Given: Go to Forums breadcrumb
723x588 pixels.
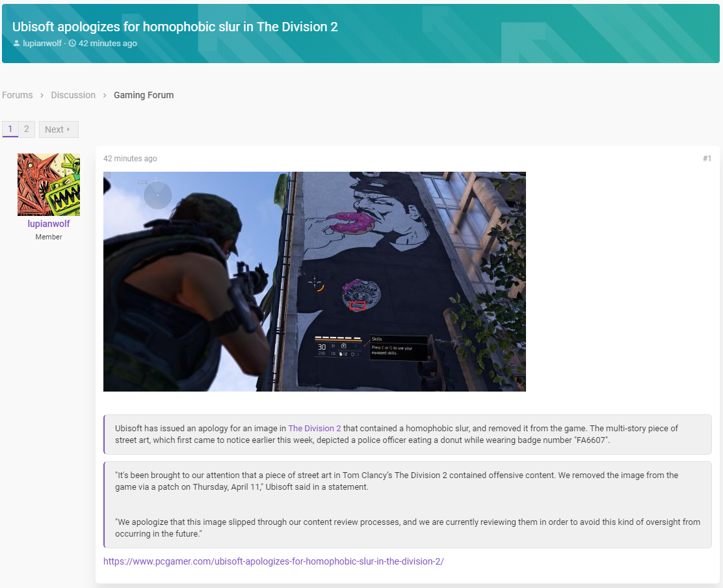Looking at the screenshot, I should 18,95.
